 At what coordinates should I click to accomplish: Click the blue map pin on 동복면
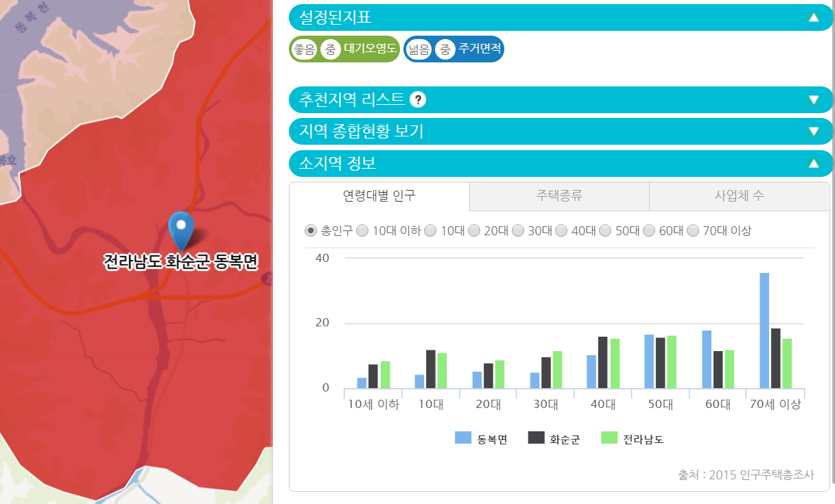click(181, 231)
